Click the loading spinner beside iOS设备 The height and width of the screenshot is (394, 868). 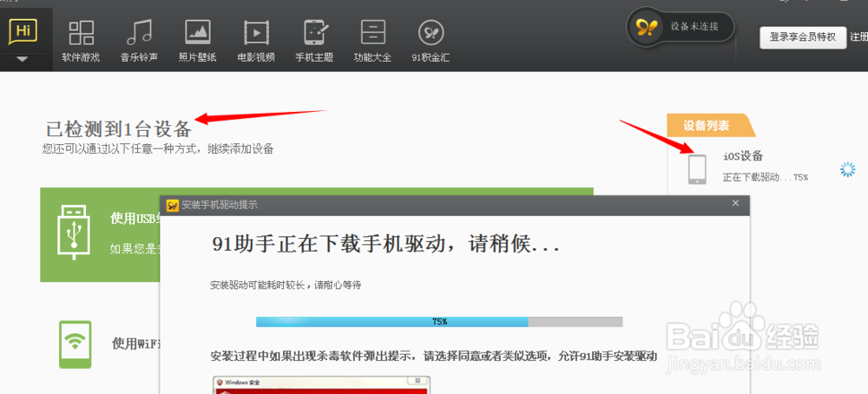coord(847,169)
